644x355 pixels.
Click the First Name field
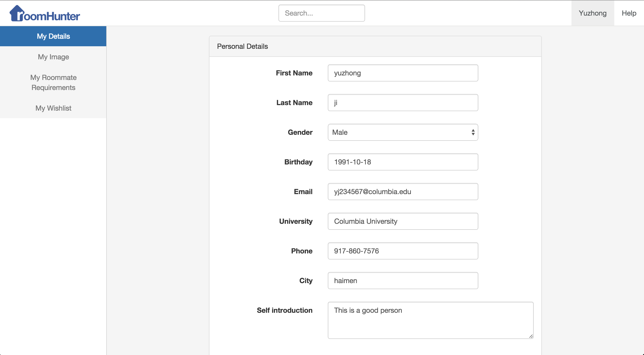pyautogui.click(x=403, y=73)
